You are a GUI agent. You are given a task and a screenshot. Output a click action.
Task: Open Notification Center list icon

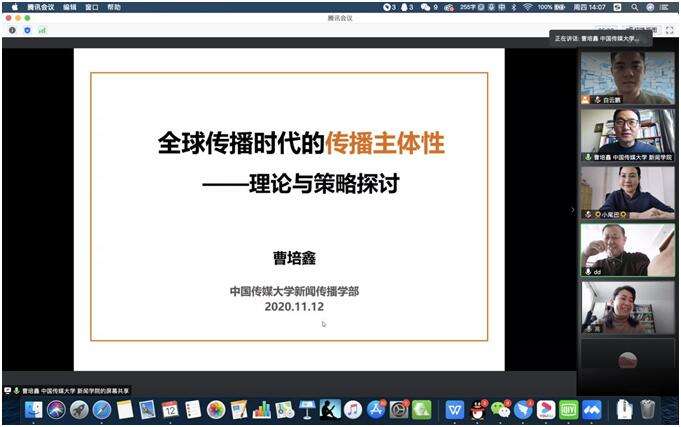tap(664, 7)
